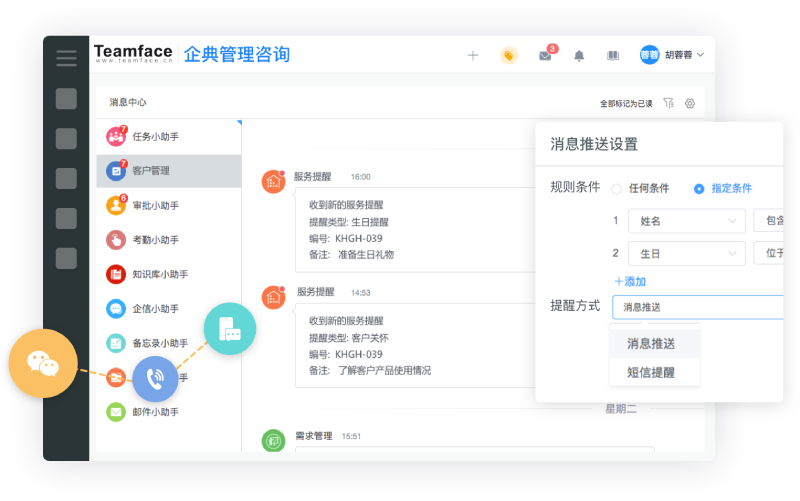Open the message center settings gear
Image resolution: width=800 pixels, height=501 pixels.
click(x=690, y=104)
